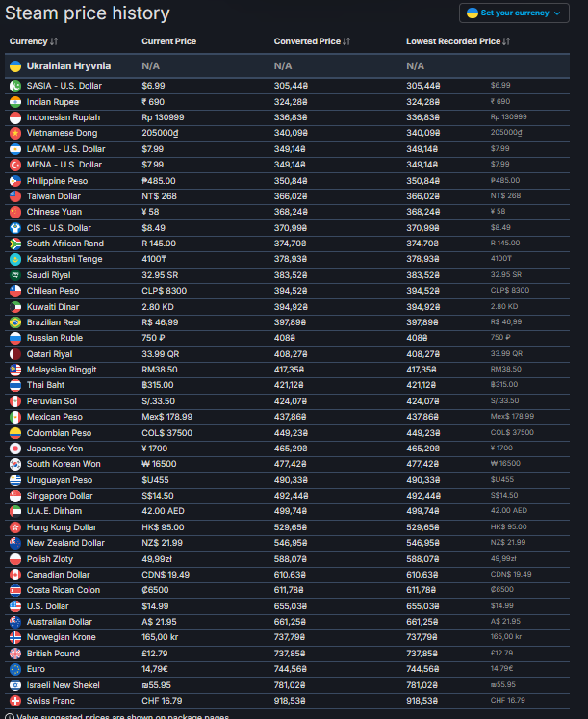Click the chevron on the currency selector
The image size is (588, 719).
tap(557, 13)
